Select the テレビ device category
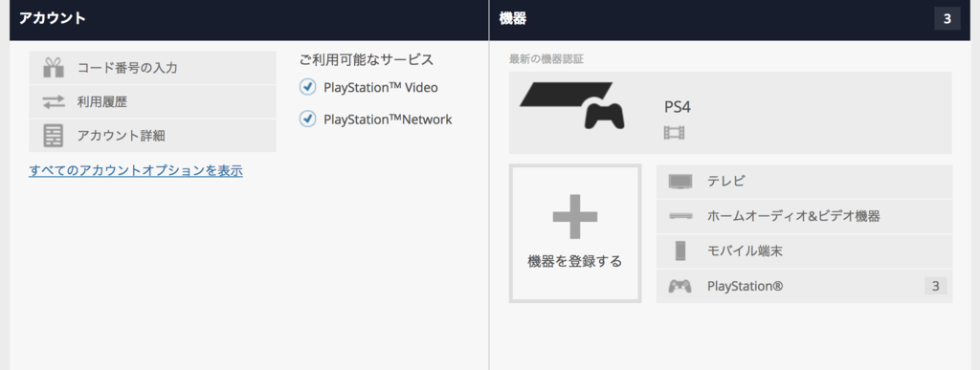980x370 pixels. (804, 182)
